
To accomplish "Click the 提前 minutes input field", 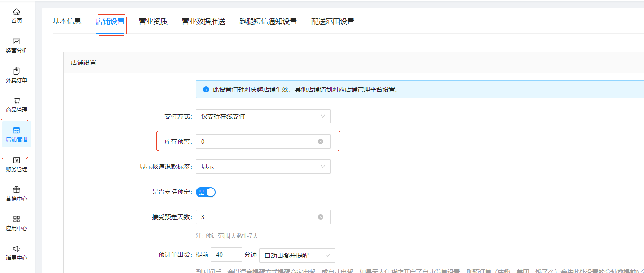I will 226,255.
